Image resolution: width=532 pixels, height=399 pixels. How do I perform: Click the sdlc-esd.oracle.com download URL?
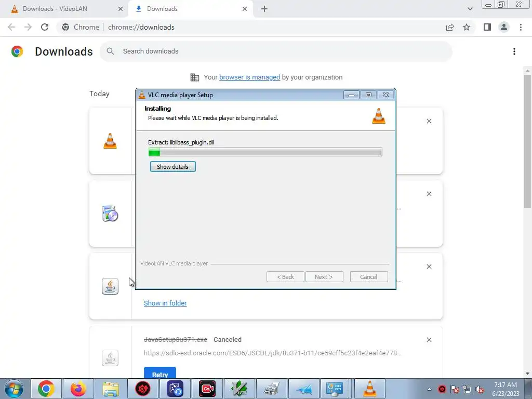272,353
